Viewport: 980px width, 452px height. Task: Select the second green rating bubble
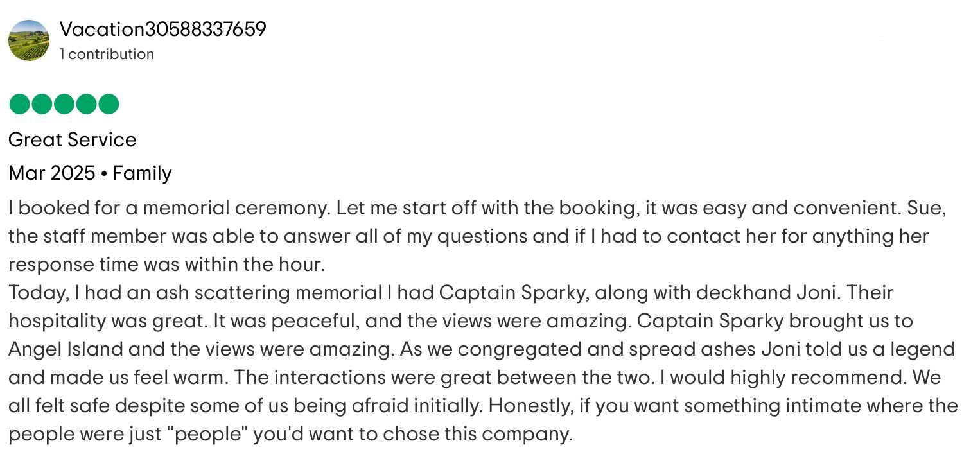click(x=42, y=104)
